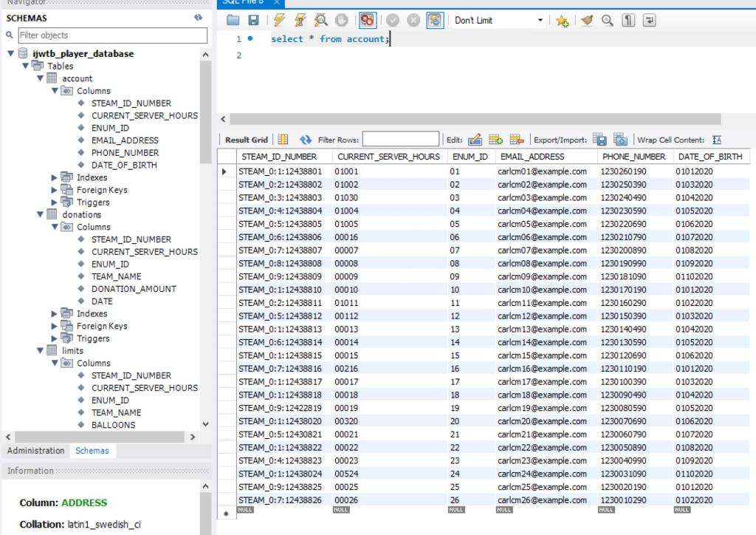
Task: Save the SQL script
Action: point(252,20)
